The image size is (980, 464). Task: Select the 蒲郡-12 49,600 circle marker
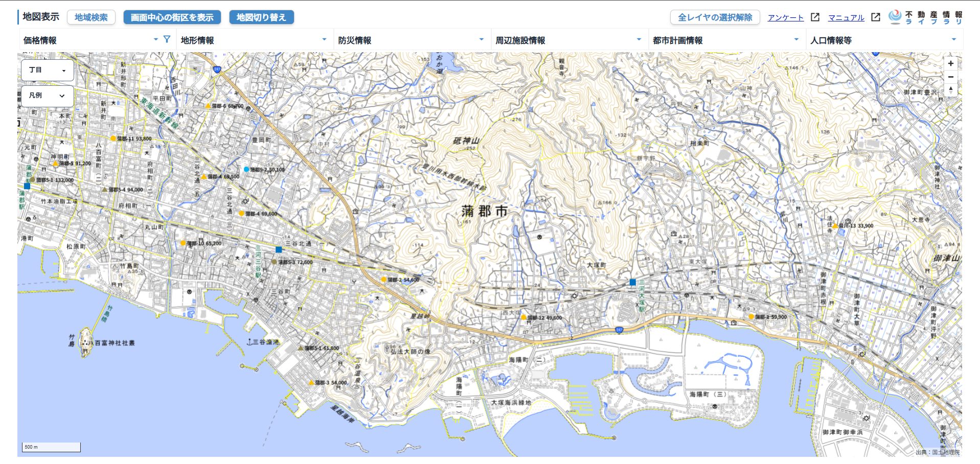pyautogui.click(x=523, y=317)
